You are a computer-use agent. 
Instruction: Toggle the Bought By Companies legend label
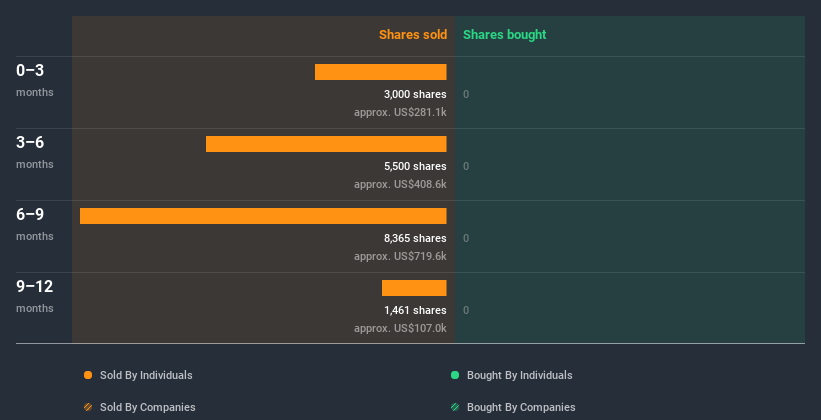521,407
